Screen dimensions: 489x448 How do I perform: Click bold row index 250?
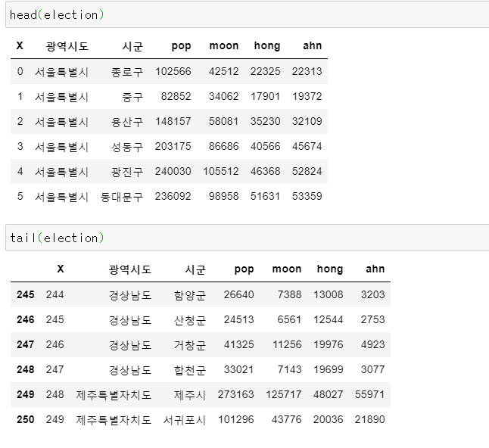(x=26, y=419)
